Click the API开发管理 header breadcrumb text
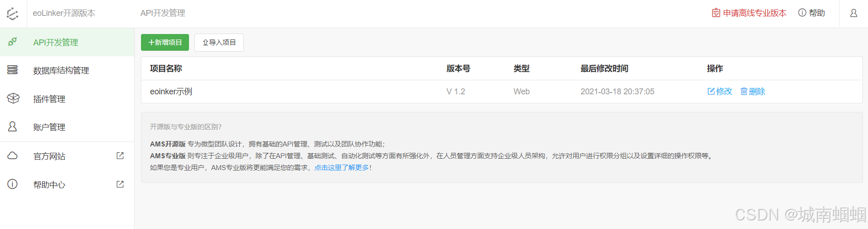 pyautogui.click(x=163, y=13)
